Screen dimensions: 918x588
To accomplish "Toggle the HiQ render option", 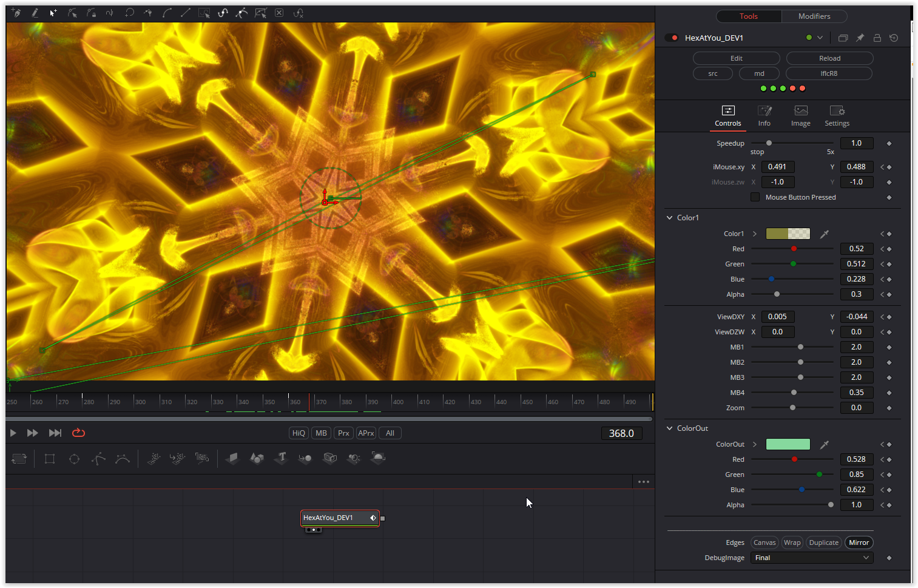I will [299, 433].
